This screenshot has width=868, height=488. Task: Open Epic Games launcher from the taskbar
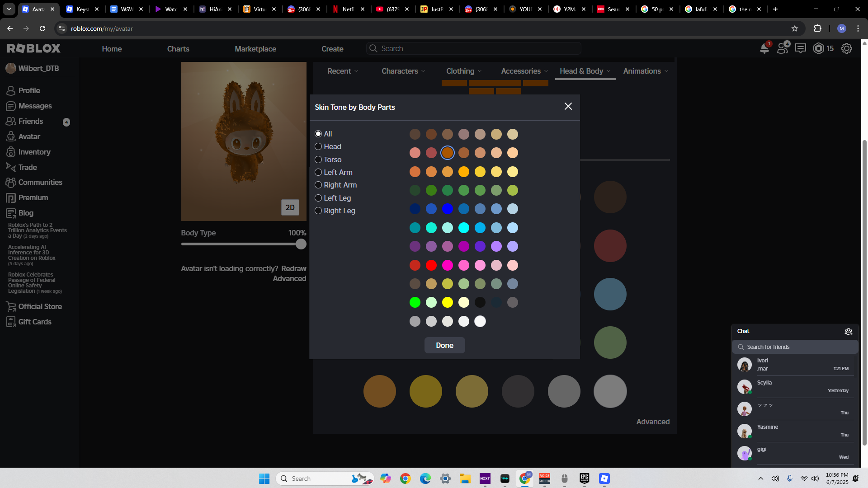[585, 479]
